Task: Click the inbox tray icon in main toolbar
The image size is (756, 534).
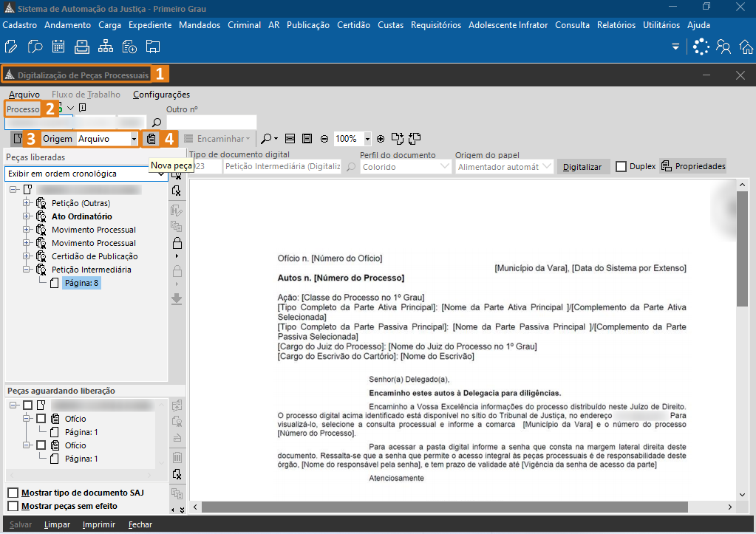Action: (82, 47)
